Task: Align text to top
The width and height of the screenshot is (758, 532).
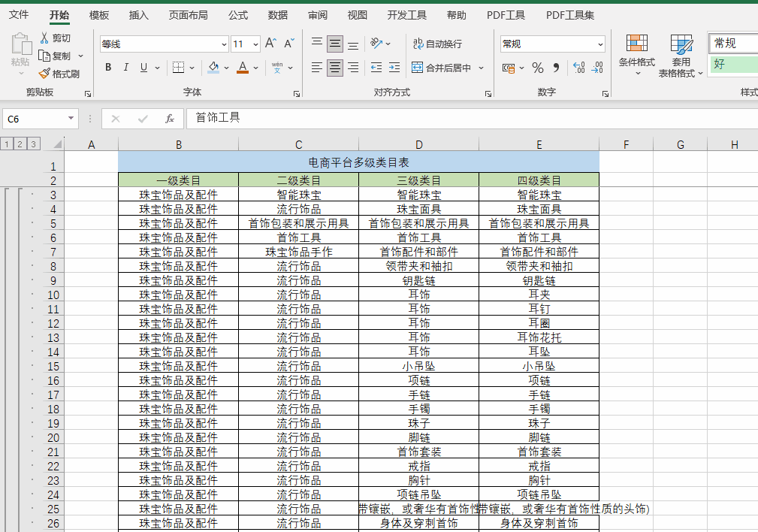Action: click(316, 44)
